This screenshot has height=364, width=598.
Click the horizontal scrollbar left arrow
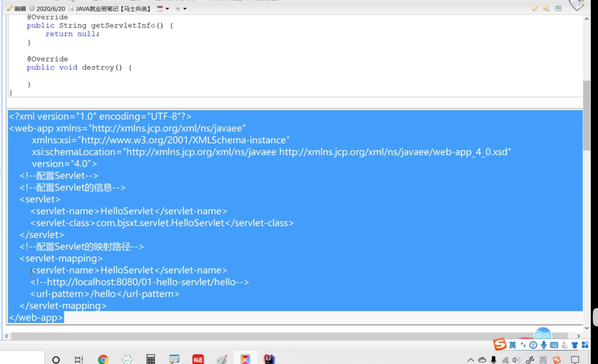pyautogui.click(x=7, y=336)
